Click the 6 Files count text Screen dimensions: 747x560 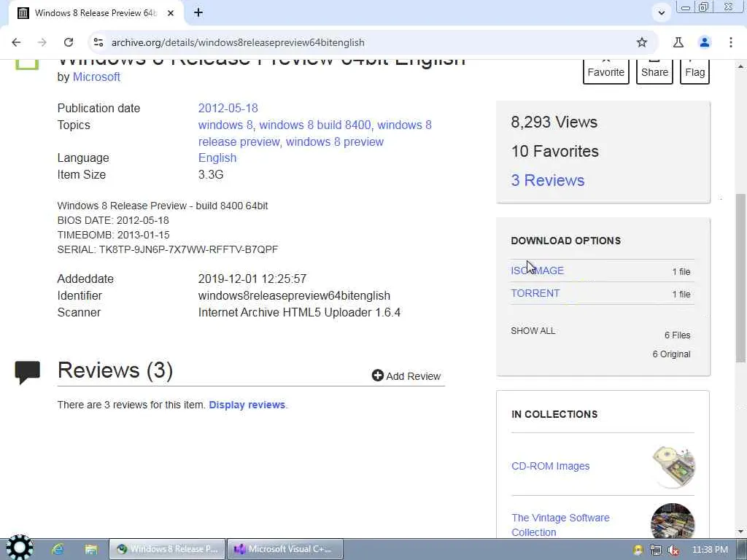pos(678,335)
